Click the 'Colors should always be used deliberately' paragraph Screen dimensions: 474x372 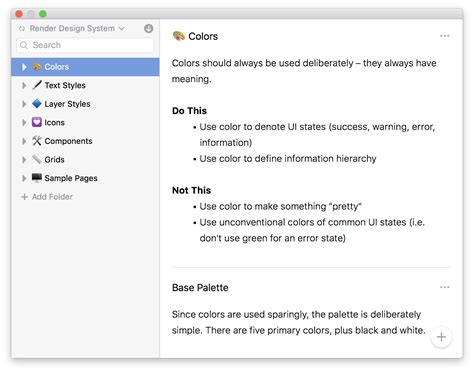coord(304,71)
